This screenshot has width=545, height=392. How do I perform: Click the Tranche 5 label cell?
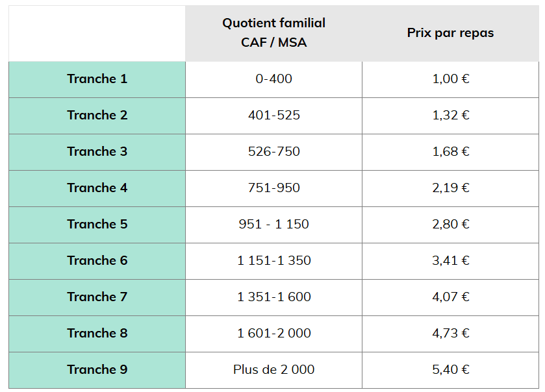point(97,225)
